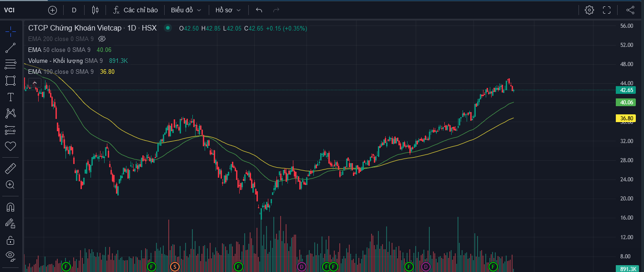Click the orange S event marker
This screenshot has width=644, height=272.
tap(174, 266)
